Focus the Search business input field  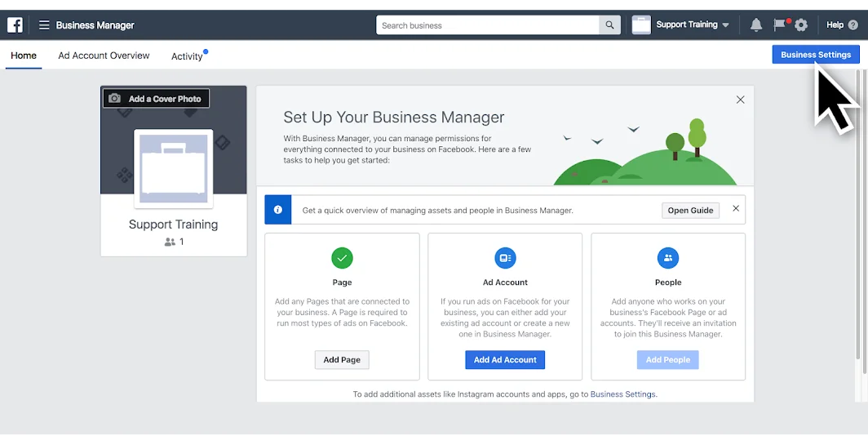coord(488,25)
